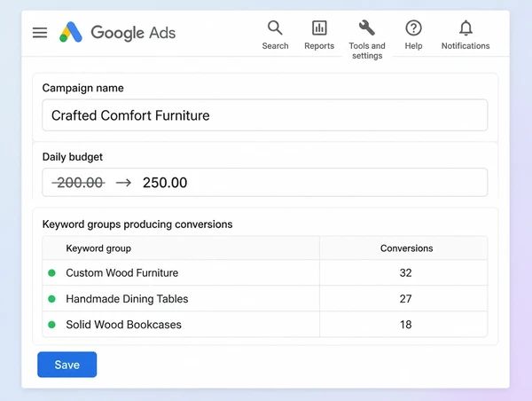The width and height of the screenshot is (532, 401).
Task: Click the conversions value 18
Action: [x=405, y=325]
